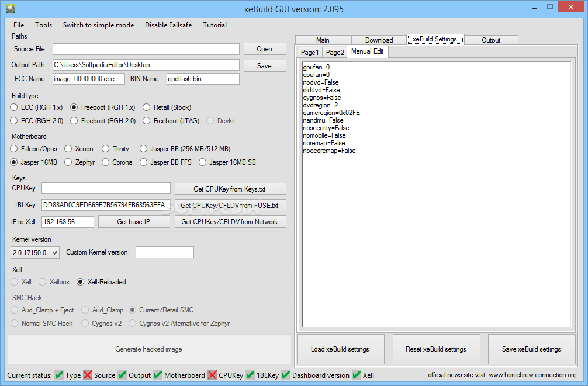Click the Open source file button
This screenshot has width=588, height=386.
pyautogui.click(x=264, y=48)
